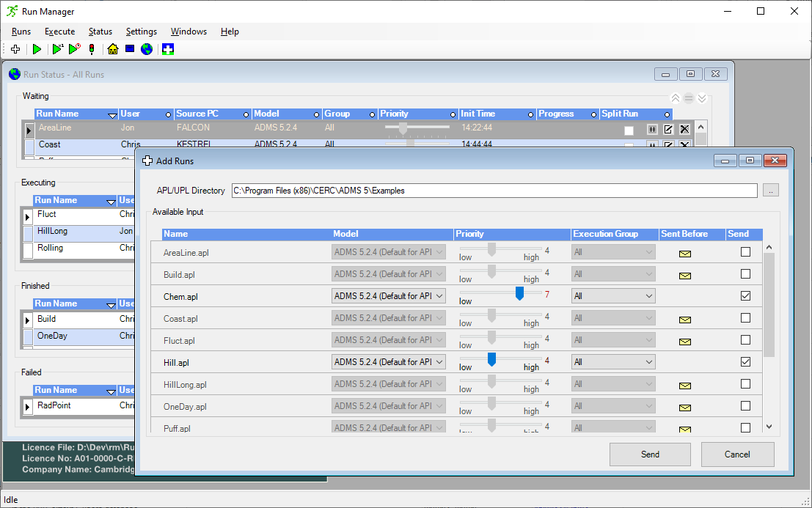The image size is (812, 508).
Task: Browse for APL/UPL directory with the '..' button
Action: pos(770,191)
